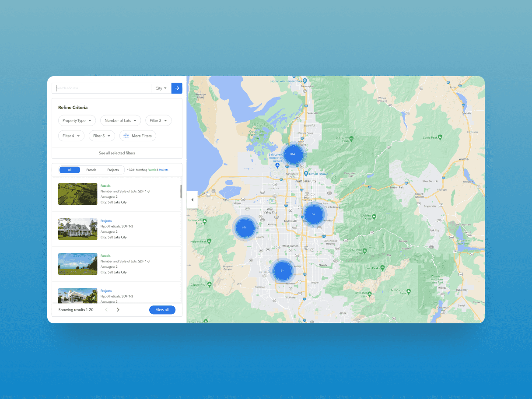532x399 pixels.
Task: Expand the Property Type filter
Action: point(77,120)
